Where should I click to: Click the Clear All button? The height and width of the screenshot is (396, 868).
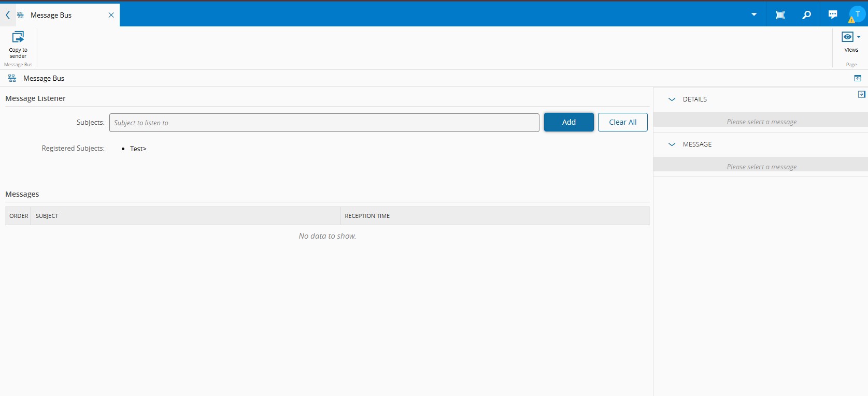tap(622, 122)
